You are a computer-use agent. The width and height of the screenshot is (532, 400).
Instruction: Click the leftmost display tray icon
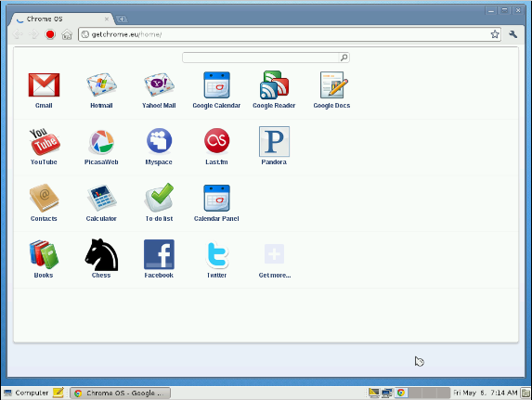(374, 393)
